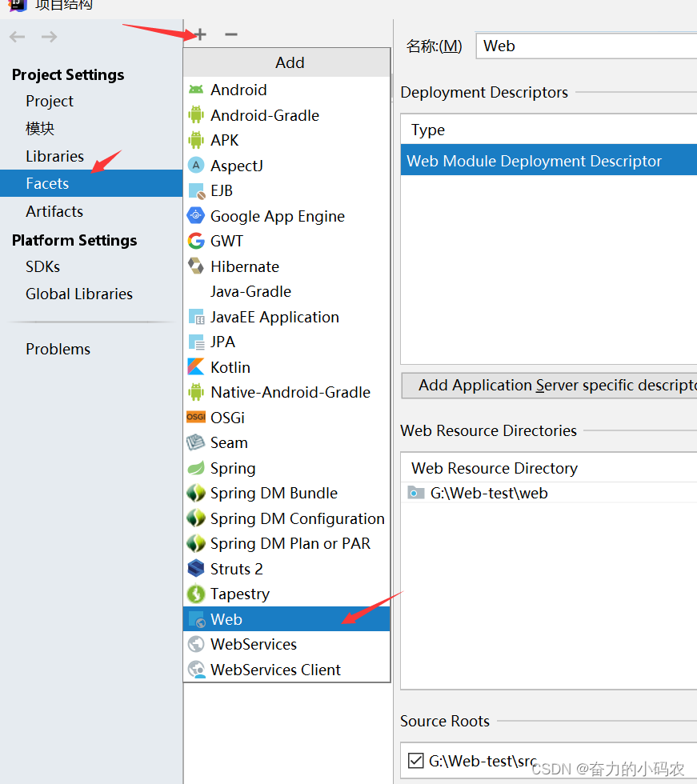Open SDKs under Platform Settings
697x784 pixels.
(x=42, y=266)
